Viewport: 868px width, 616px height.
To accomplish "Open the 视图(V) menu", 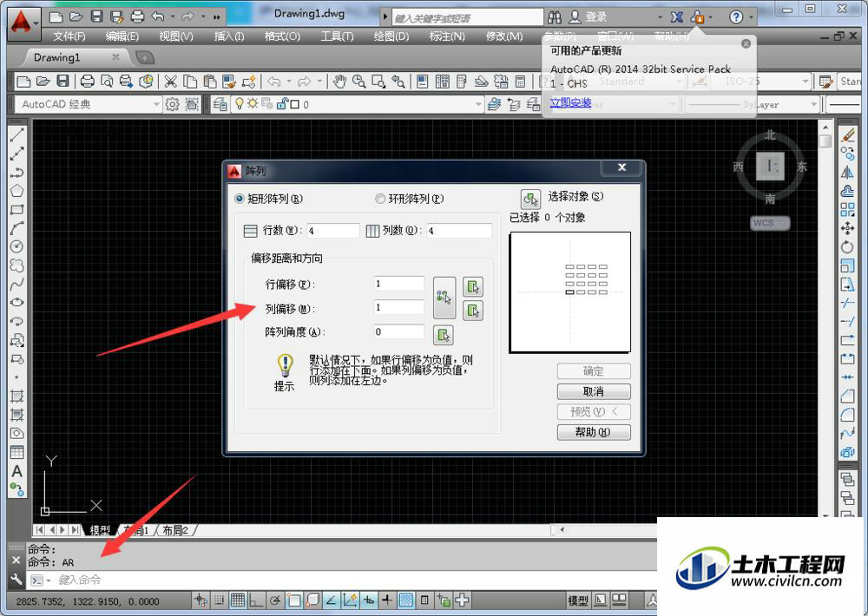I will coord(176,36).
